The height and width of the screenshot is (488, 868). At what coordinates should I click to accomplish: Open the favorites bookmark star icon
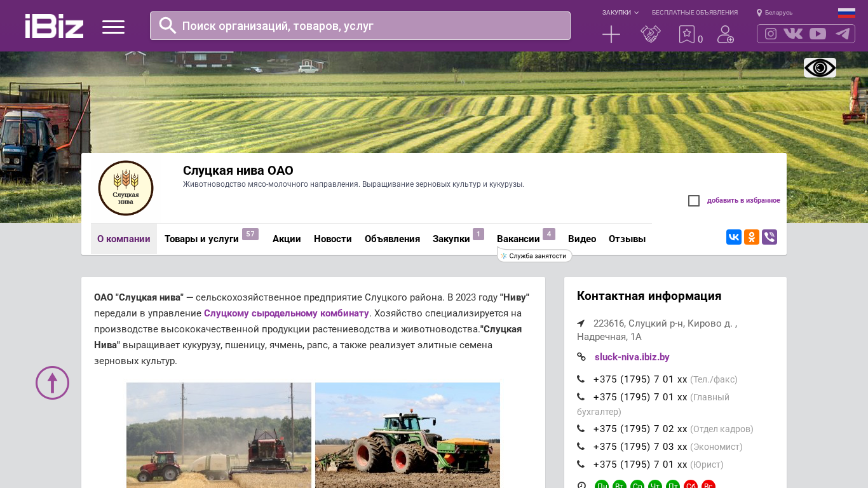tap(687, 34)
